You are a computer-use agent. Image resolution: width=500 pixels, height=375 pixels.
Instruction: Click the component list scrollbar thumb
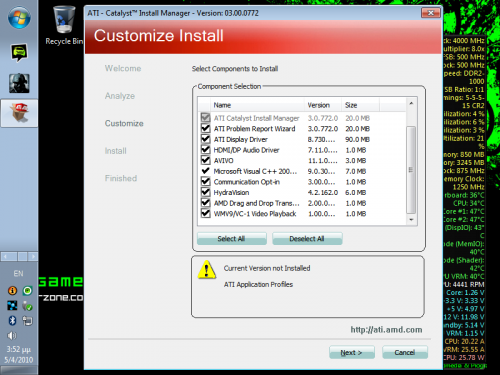pyautogui.click(x=411, y=169)
